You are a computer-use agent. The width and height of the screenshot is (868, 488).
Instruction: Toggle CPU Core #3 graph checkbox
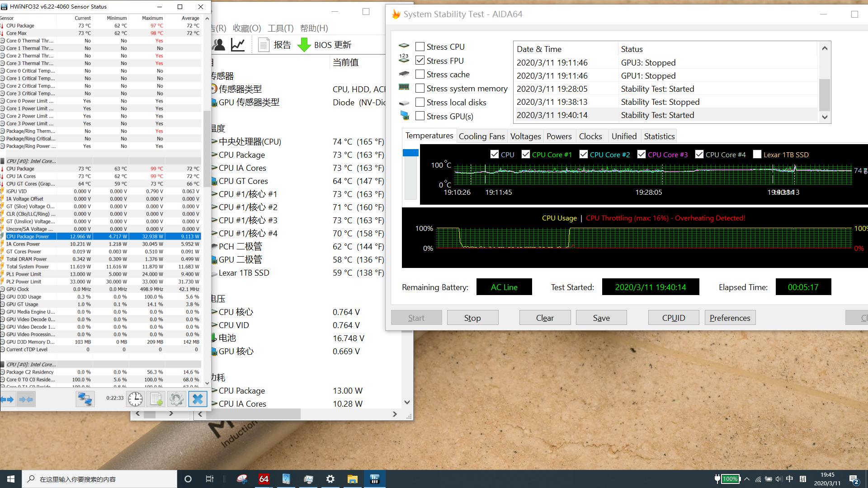pos(641,155)
